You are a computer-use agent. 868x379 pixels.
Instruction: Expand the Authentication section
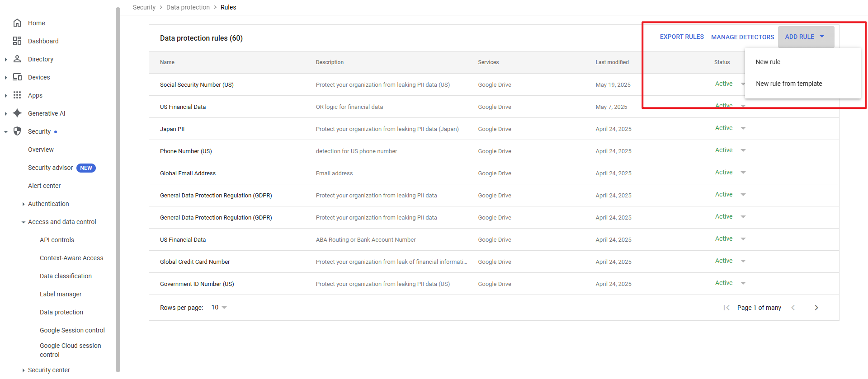(24, 204)
